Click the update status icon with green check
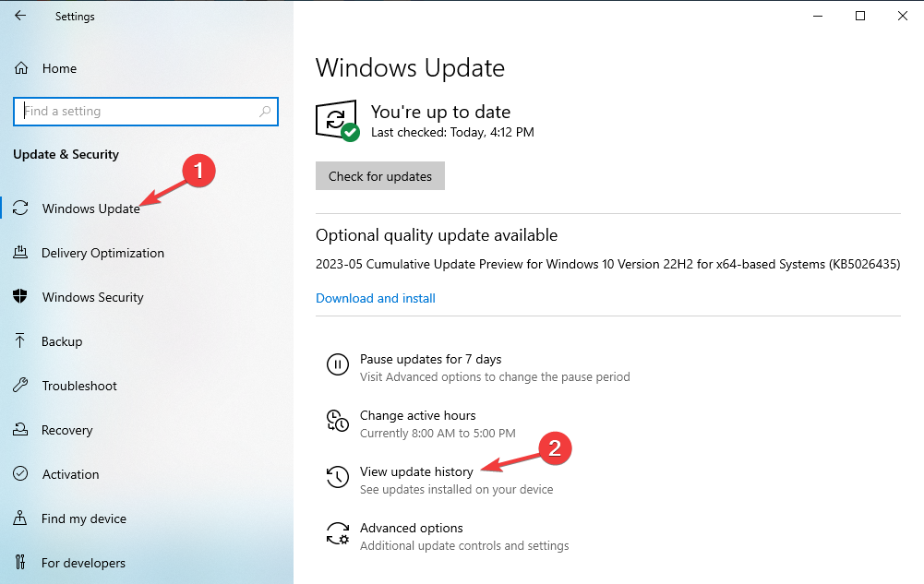 tap(338, 121)
